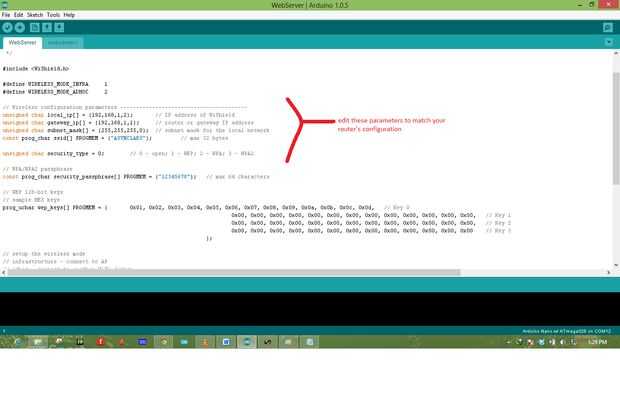Click the Open sketch toolbar icon
The image size is (620, 403).
click(47, 27)
